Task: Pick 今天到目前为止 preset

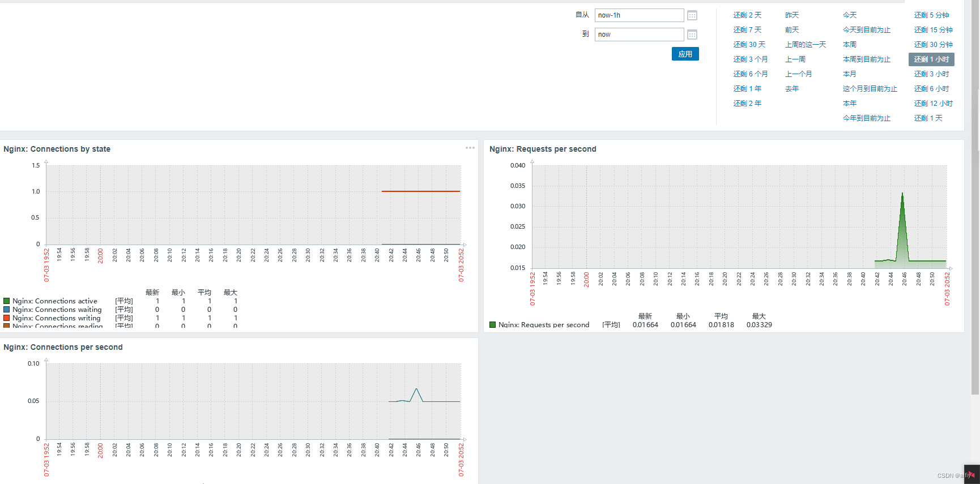Action: click(867, 30)
